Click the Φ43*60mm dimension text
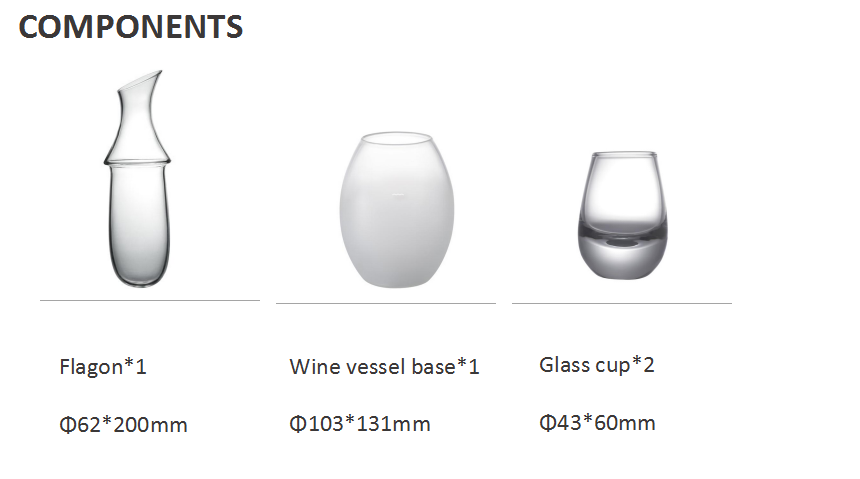 click(x=597, y=422)
